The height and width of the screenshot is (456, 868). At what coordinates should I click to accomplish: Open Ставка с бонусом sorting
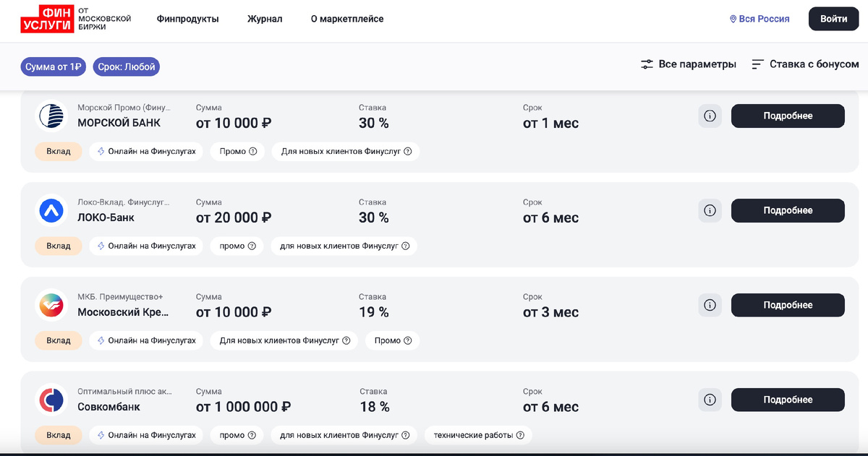click(805, 64)
